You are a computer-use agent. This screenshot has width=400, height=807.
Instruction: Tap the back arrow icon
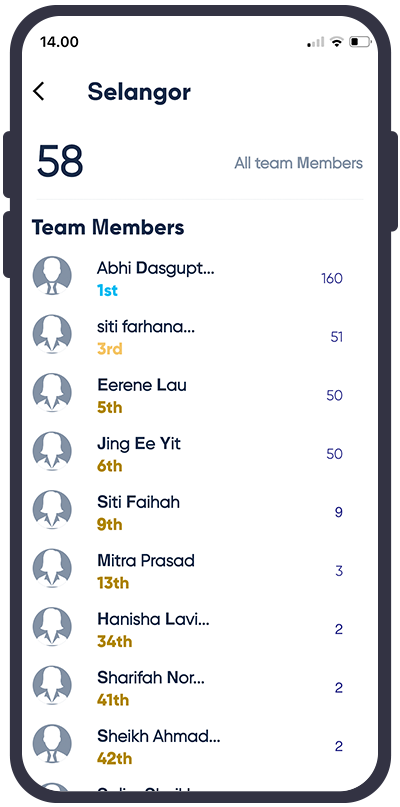coord(39,92)
